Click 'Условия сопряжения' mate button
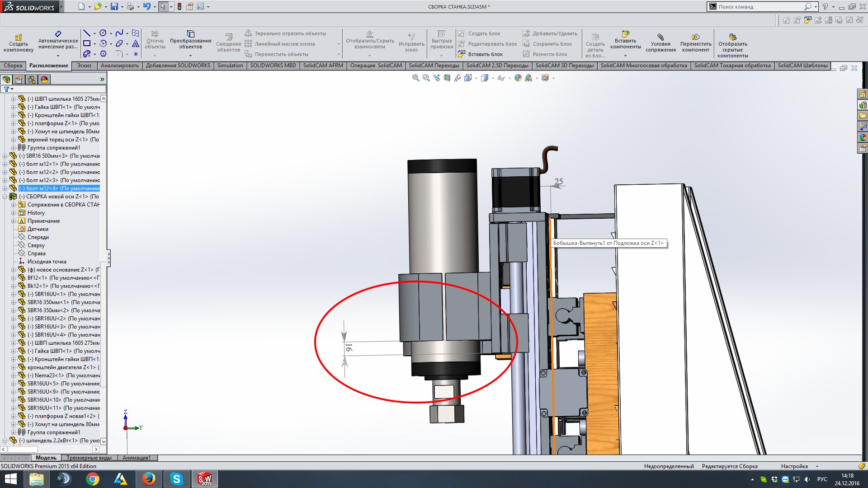 click(x=660, y=43)
